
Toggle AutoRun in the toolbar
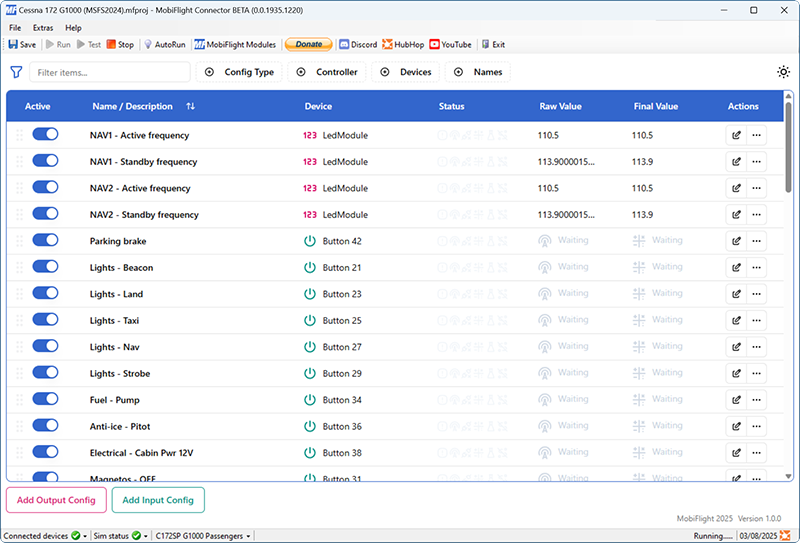164,44
